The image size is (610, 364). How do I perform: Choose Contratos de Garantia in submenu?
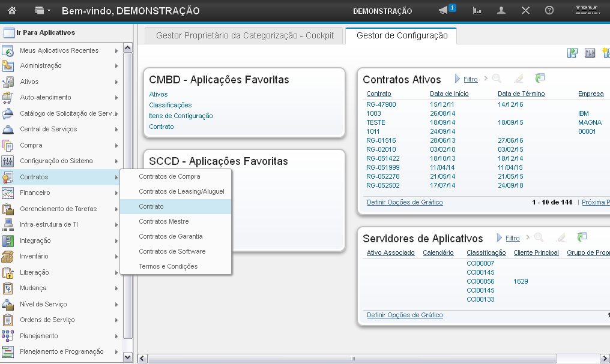point(171,236)
